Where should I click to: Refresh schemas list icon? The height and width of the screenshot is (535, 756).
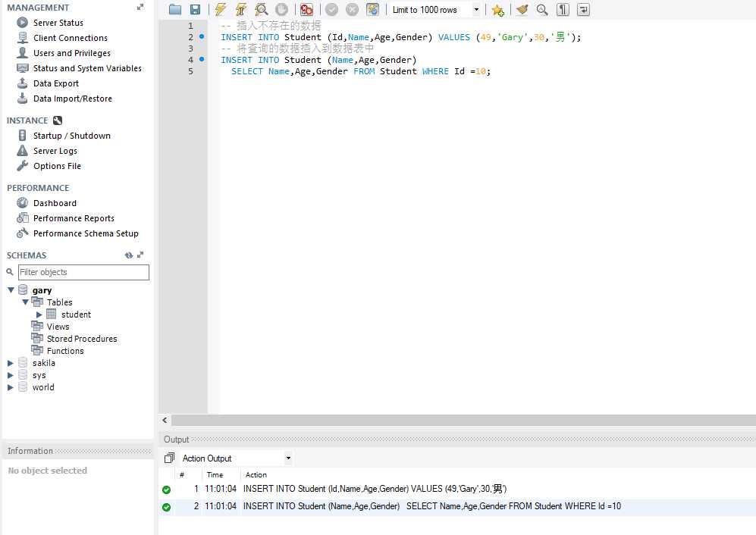point(129,255)
